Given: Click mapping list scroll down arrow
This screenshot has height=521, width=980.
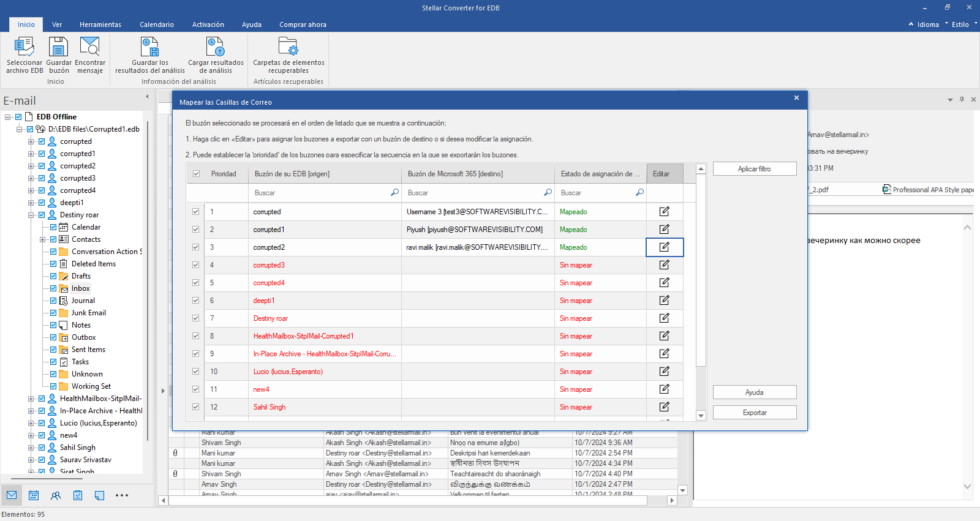Looking at the screenshot, I should click(701, 416).
